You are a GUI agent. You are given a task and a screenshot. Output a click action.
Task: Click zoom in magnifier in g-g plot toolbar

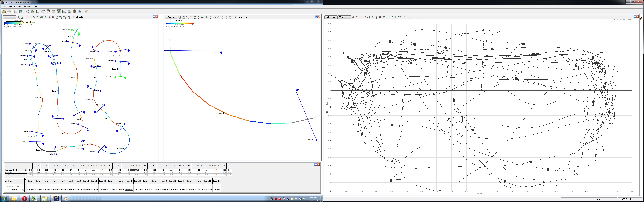361,17
